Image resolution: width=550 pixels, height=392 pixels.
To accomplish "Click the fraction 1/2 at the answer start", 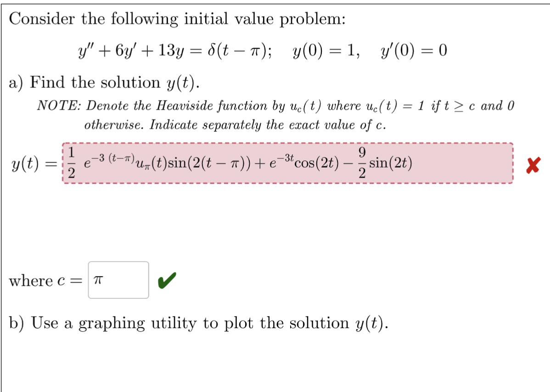I will (x=71, y=163).
